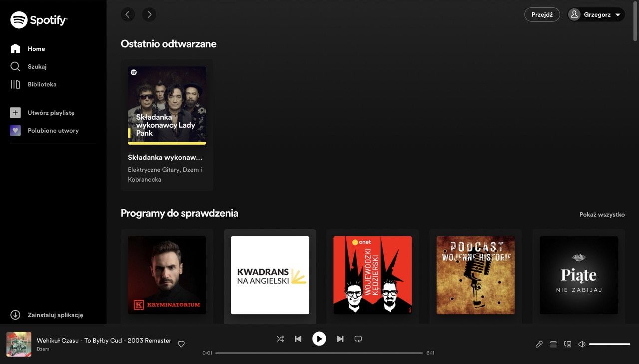The image size is (639, 364).
Task: Open the Kwadrans na angielski podcast
Action: pyautogui.click(x=270, y=275)
